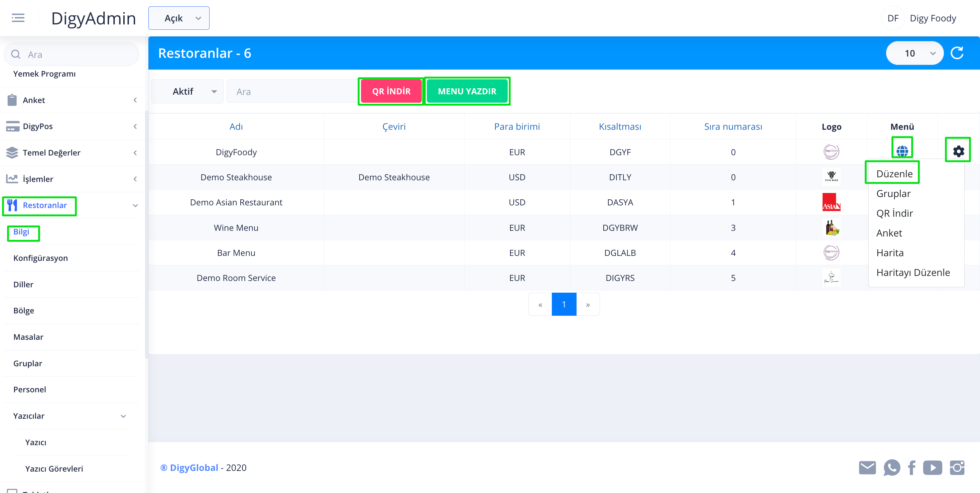The width and height of the screenshot is (980, 493).
Task: Click the WhatsApp icon in footer
Action: [x=891, y=468]
